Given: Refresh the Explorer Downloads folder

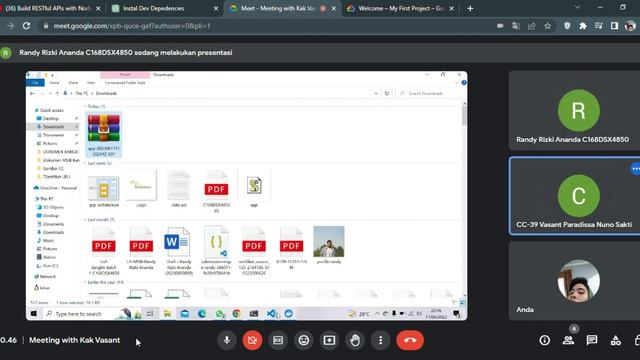Looking at the screenshot, I should (x=387, y=93).
